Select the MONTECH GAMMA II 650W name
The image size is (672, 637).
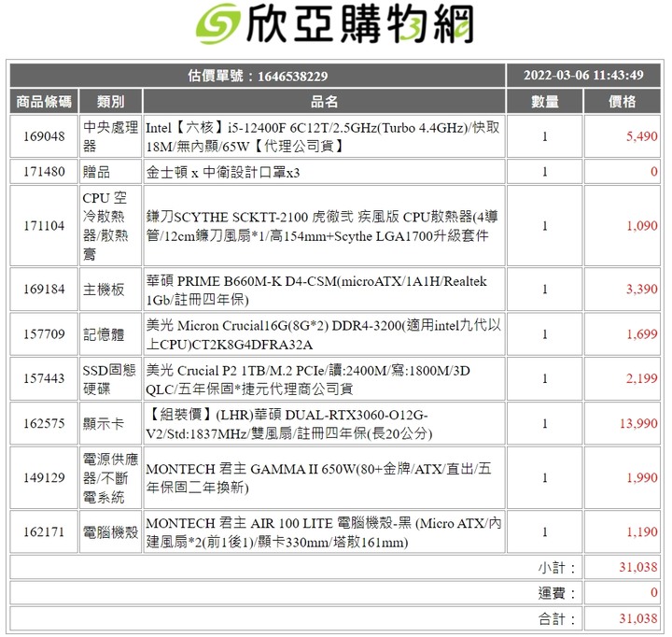[319, 478]
